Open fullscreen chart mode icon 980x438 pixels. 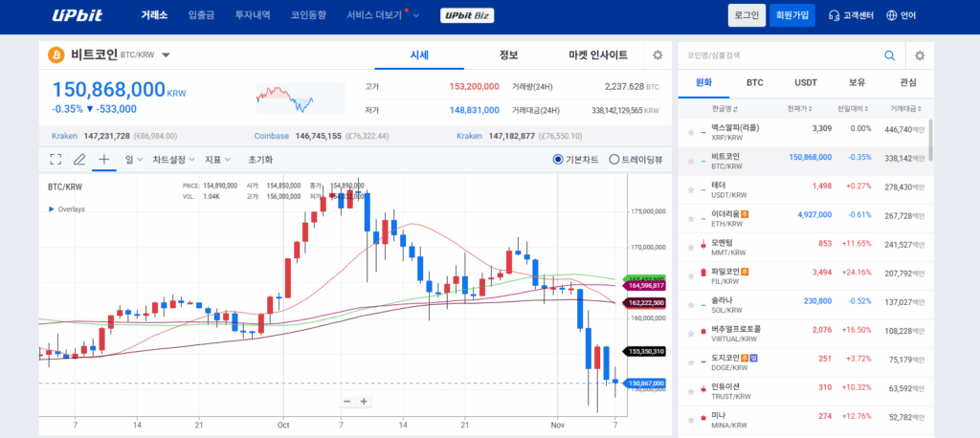pyautogui.click(x=56, y=160)
